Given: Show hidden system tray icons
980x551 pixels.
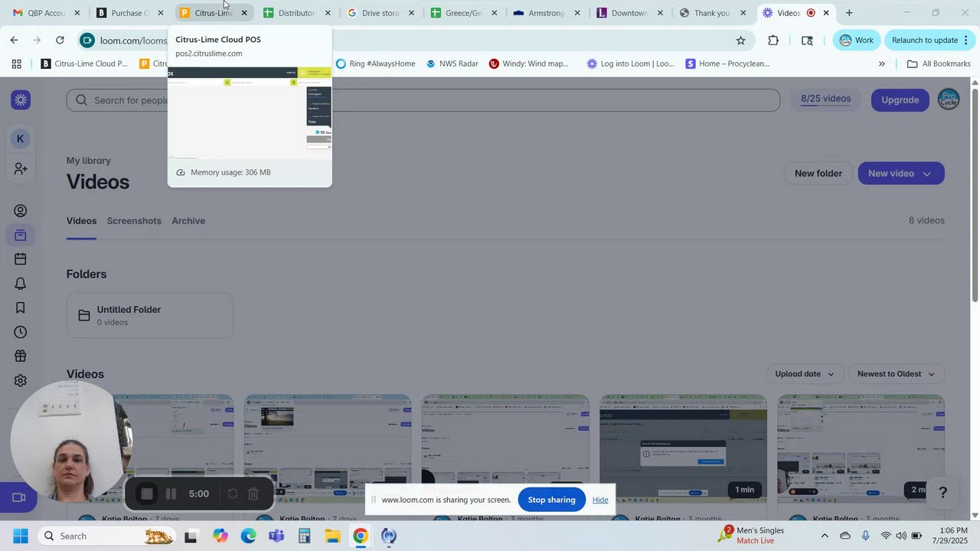Looking at the screenshot, I should click(825, 536).
